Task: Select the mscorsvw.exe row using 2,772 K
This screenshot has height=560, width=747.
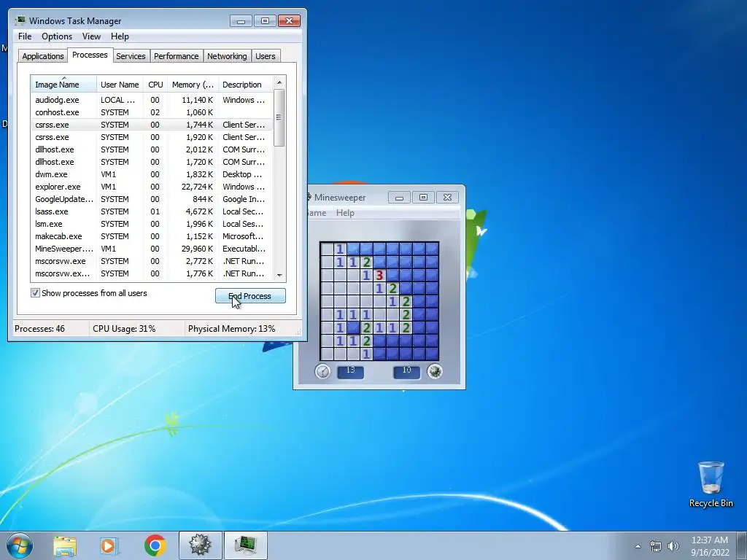Action: point(152,261)
